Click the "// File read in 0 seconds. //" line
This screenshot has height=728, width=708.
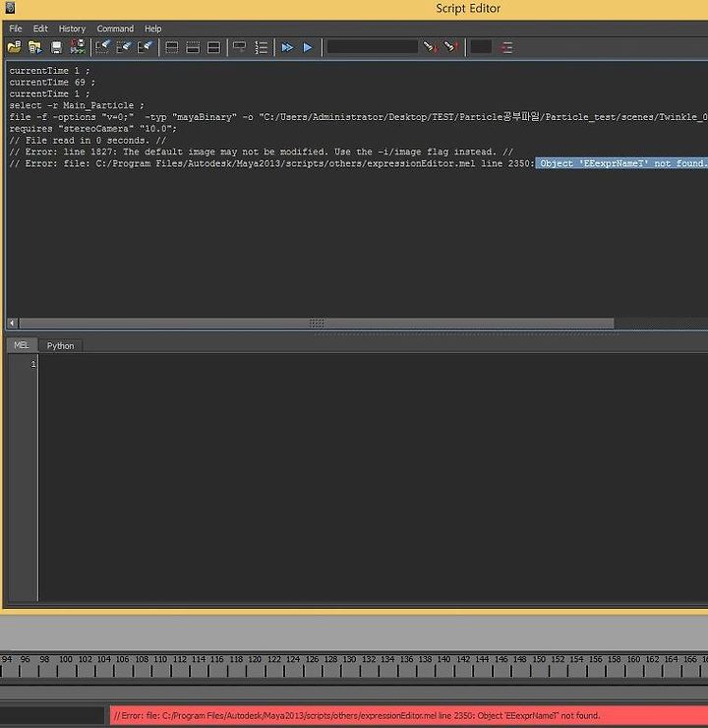[88, 141]
